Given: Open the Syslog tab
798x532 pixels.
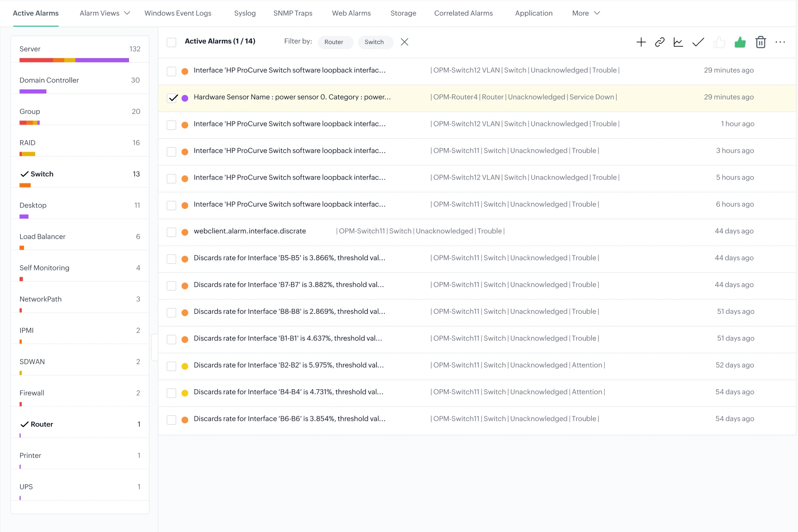Looking at the screenshot, I should (x=245, y=13).
